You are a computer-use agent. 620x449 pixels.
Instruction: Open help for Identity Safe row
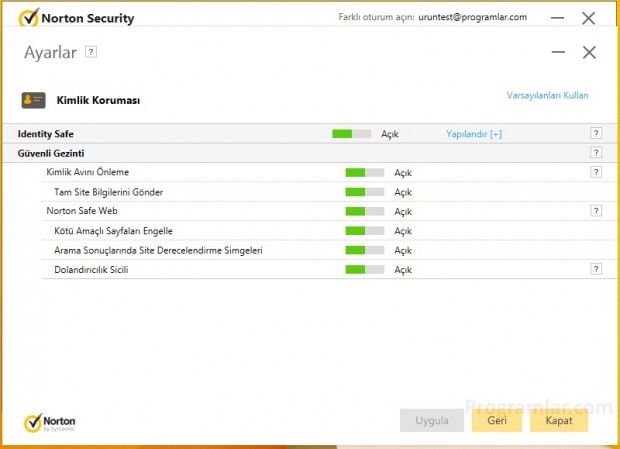coord(596,133)
